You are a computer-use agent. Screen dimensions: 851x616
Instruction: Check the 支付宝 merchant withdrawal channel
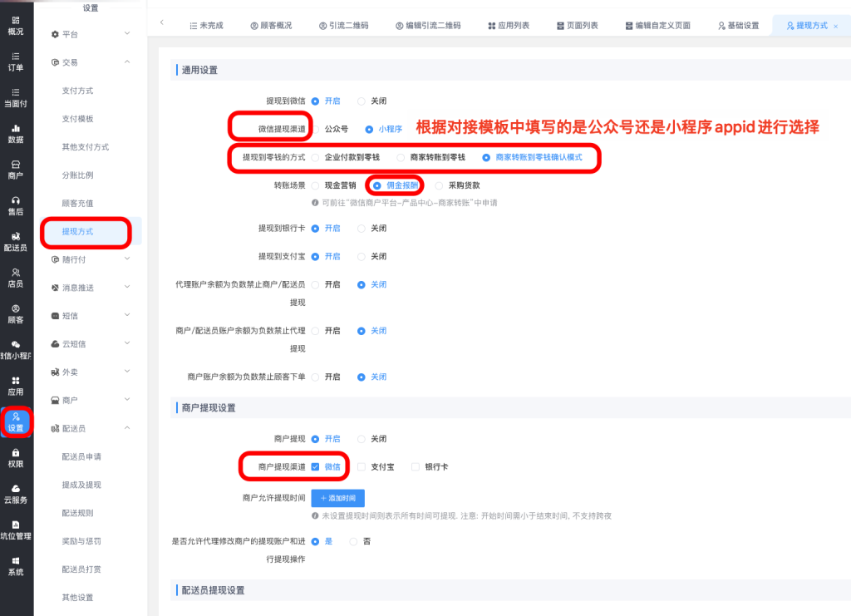click(x=362, y=467)
